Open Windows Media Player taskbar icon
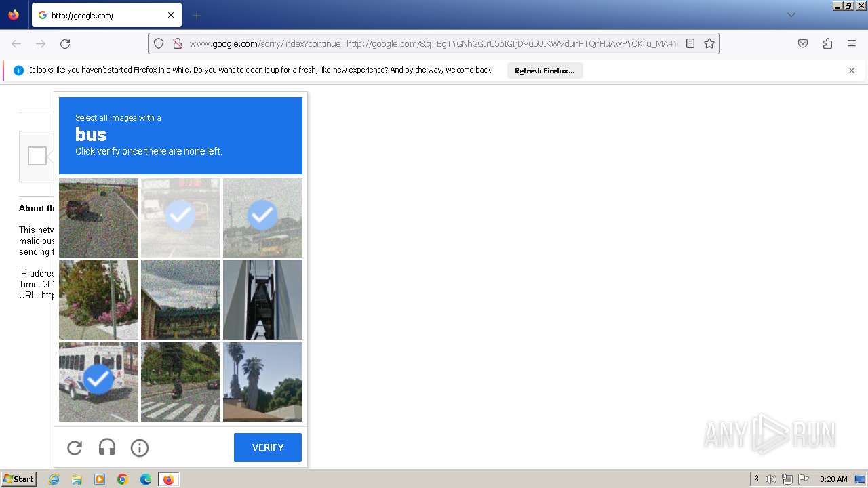The height and width of the screenshot is (488, 868). coord(100,479)
